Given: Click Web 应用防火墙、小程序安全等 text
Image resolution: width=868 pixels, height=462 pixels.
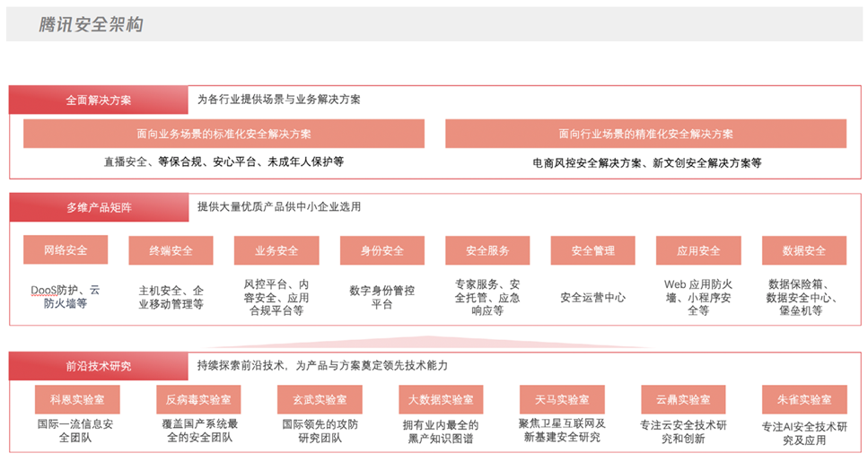Looking at the screenshot, I should [x=698, y=297].
